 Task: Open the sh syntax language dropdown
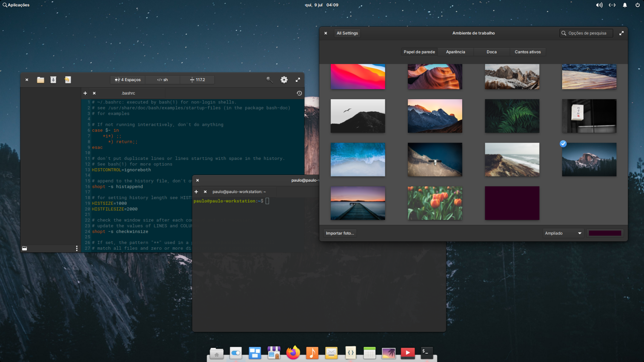pos(163,80)
